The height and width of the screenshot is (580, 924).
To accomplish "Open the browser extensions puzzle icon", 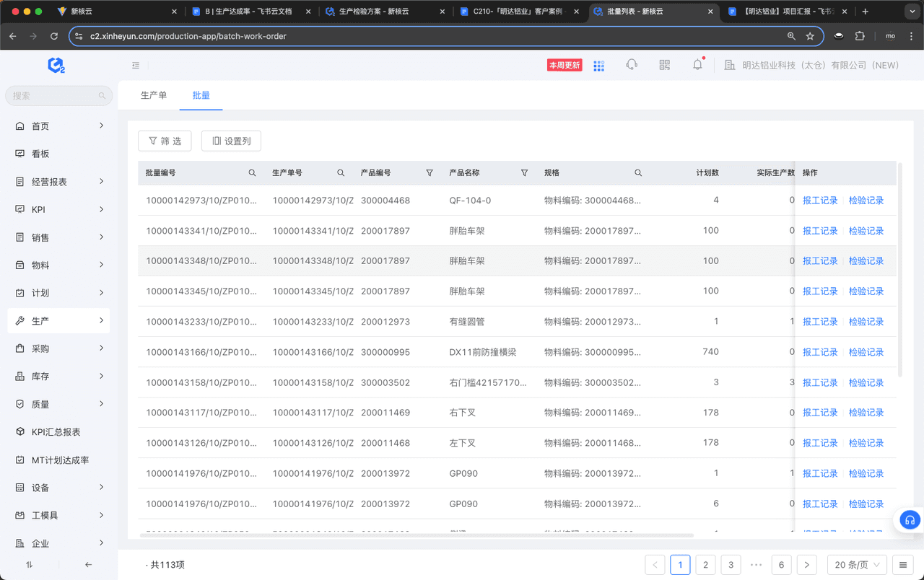I will tap(860, 36).
